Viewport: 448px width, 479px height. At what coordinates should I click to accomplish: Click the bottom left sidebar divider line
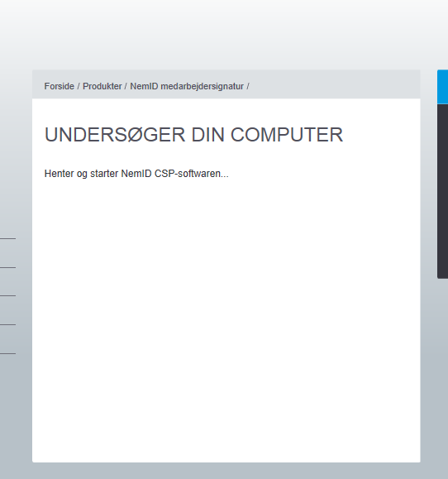(8, 354)
